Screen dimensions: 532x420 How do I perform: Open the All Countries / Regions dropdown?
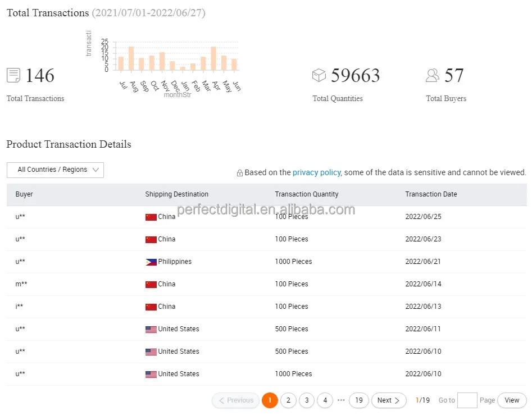tap(55, 170)
